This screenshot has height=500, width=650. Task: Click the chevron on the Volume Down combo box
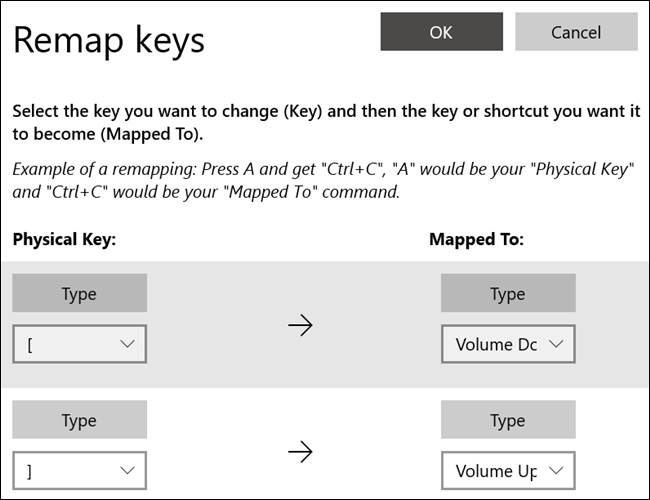point(556,344)
